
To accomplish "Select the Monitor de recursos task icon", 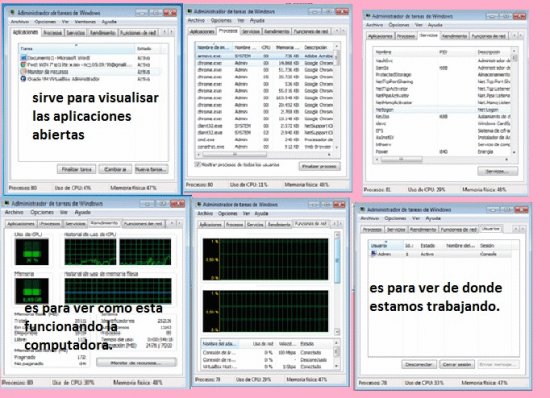I will pos(24,72).
